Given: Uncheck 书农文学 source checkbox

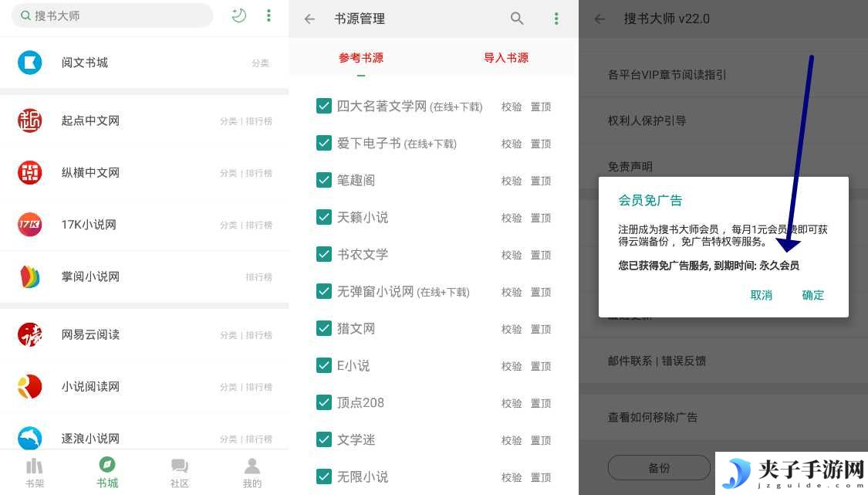Looking at the screenshot, I should click(324, 254).
